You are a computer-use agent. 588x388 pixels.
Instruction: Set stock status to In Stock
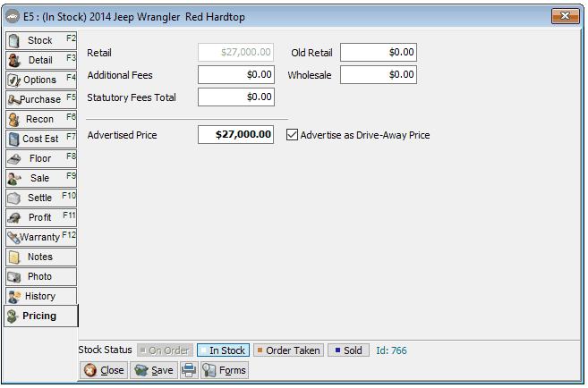(x=223, y=350)
